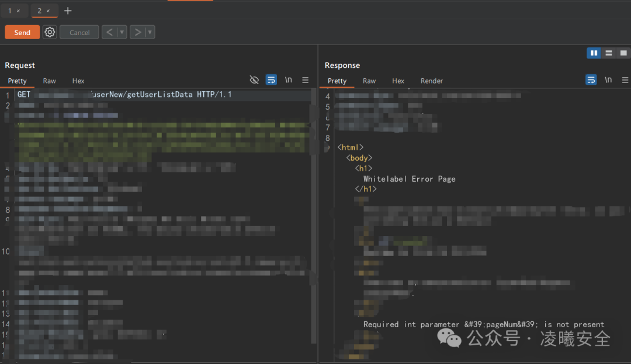Viewport: 631px width, 364px height.
Task: Click the GET request line text
Action: [124, 95]
